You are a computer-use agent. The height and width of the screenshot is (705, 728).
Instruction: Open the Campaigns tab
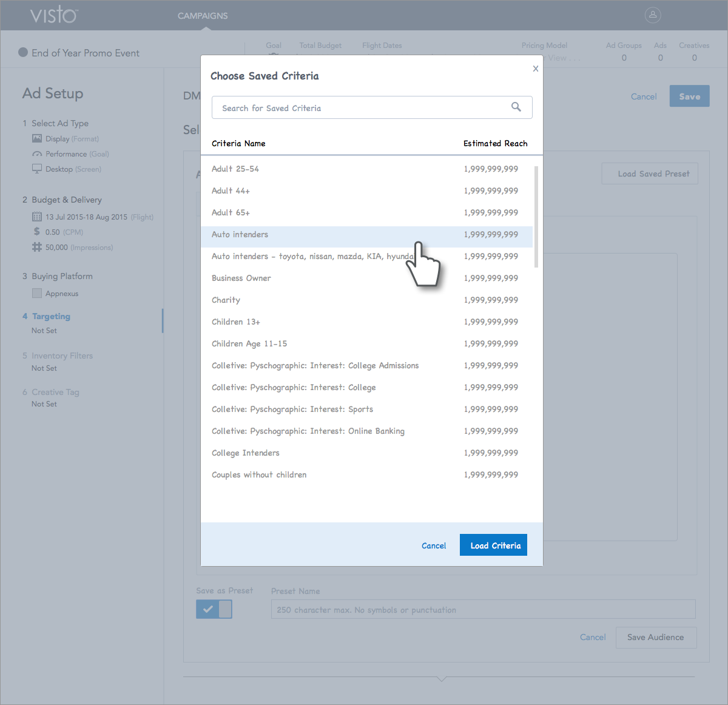pyautogui.click(x=203, y=16)
